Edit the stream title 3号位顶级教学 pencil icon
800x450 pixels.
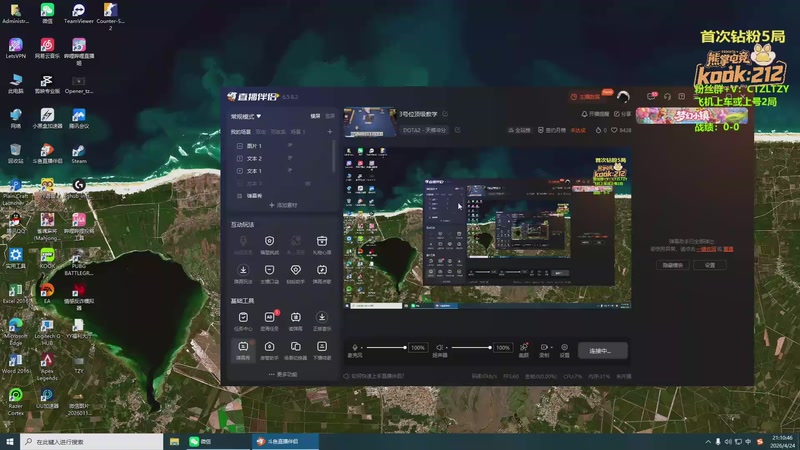point(445,114)
